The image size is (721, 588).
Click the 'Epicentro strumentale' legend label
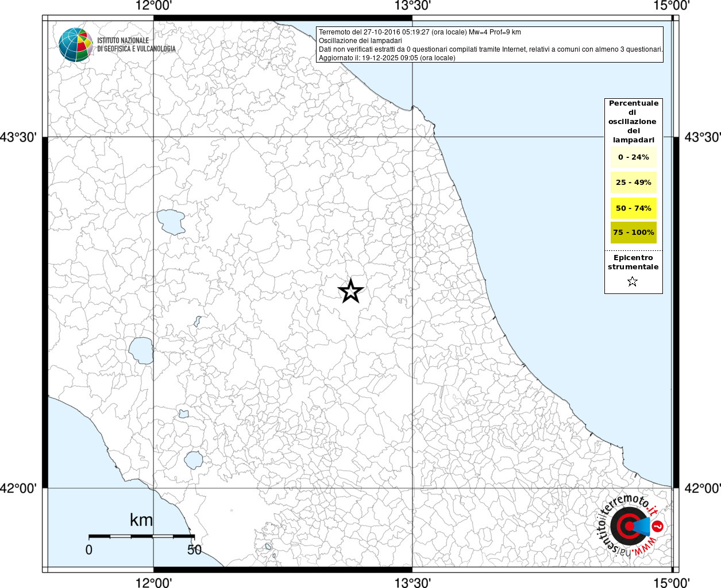[633, 262]
